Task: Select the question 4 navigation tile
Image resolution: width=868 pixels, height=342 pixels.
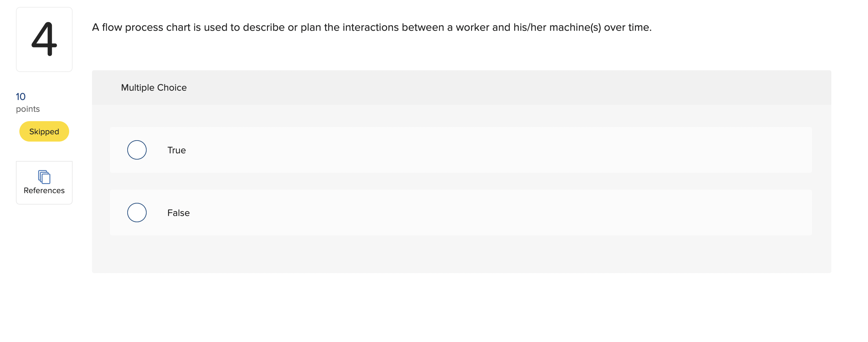Action: (44, 39)
